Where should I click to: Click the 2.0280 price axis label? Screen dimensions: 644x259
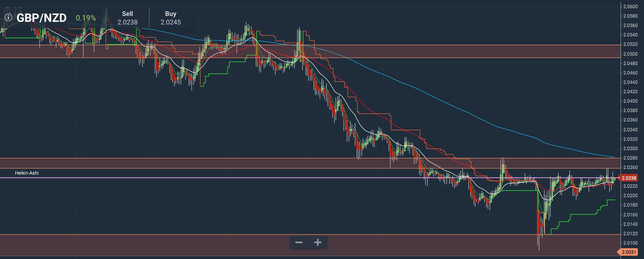(x=630, y=158)
